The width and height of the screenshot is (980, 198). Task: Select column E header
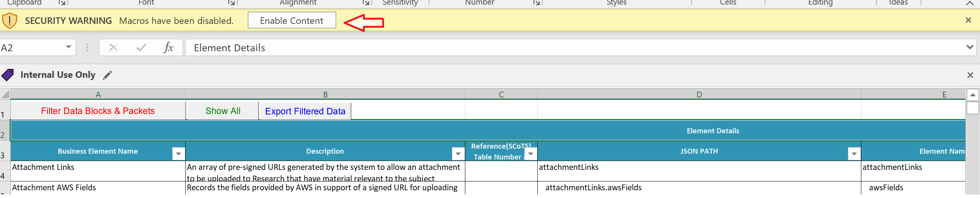913,94
